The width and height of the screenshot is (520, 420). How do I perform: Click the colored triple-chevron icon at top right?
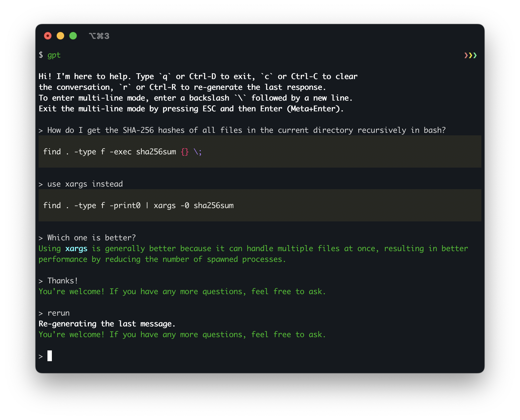[470, 55]
